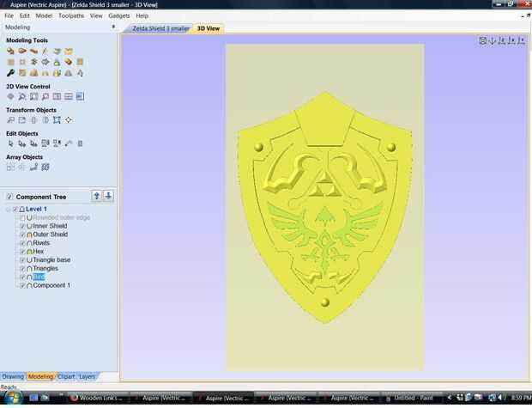
Task: Click the taskbar clock
Action: [521, 398]
